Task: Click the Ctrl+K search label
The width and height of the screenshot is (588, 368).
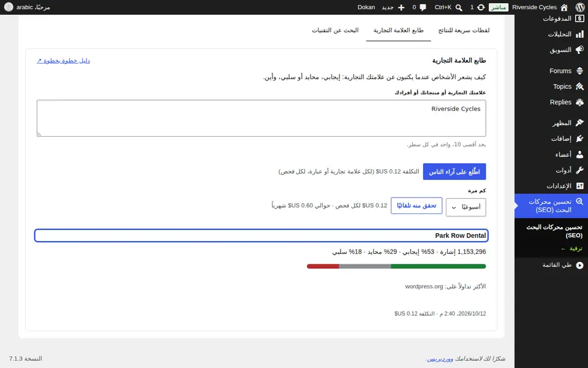Action: [x=443, y=7]
